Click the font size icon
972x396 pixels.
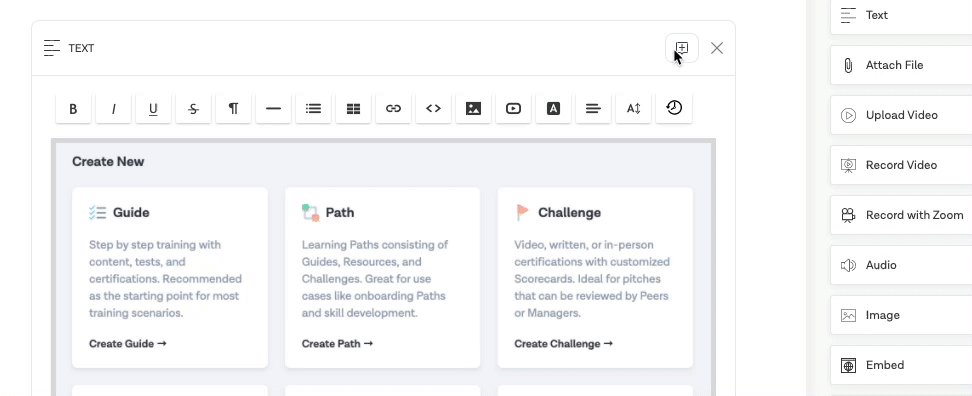633,108
